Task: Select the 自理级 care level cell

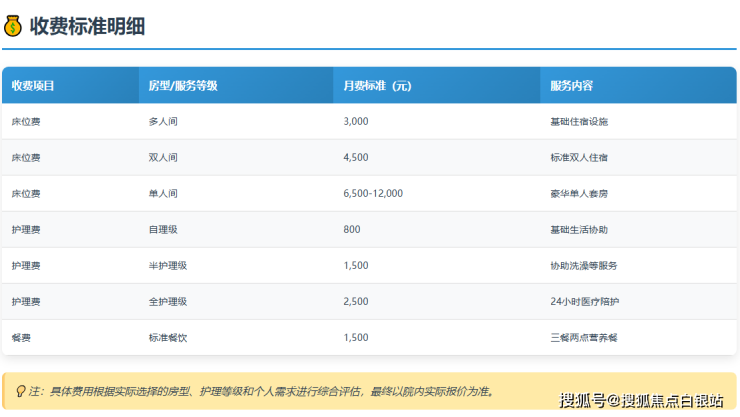Action: pyautogui.click(x=163, y=229)
